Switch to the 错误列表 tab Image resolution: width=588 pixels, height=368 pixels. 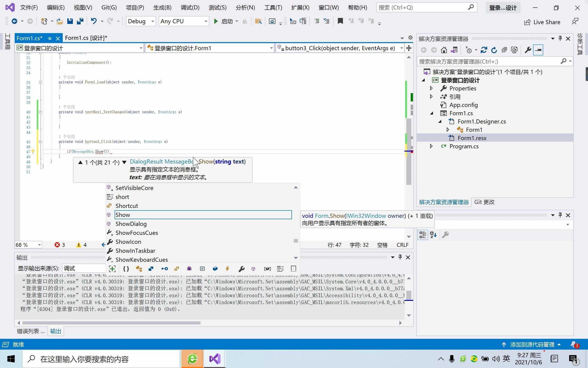31,331
